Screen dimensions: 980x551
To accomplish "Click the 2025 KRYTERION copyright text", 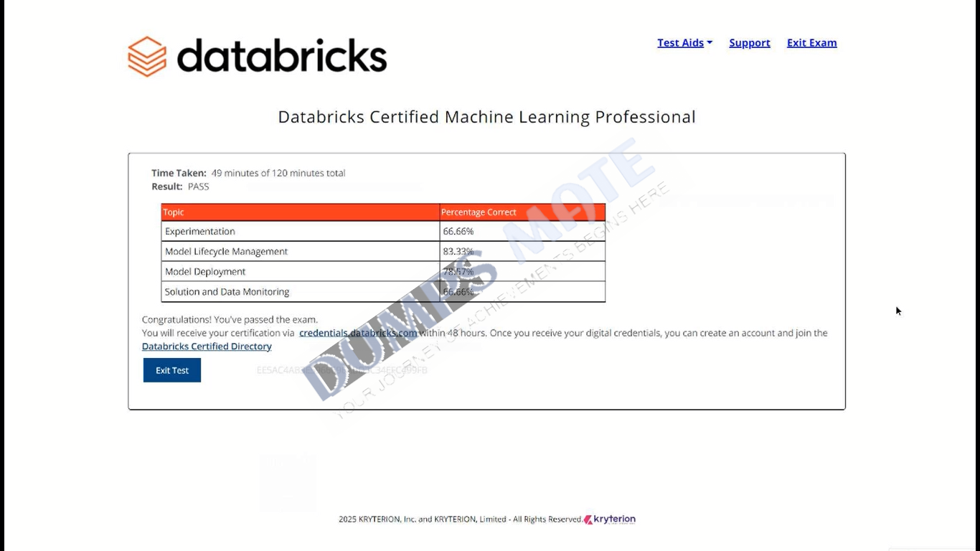I will click(x=460, y=519).
